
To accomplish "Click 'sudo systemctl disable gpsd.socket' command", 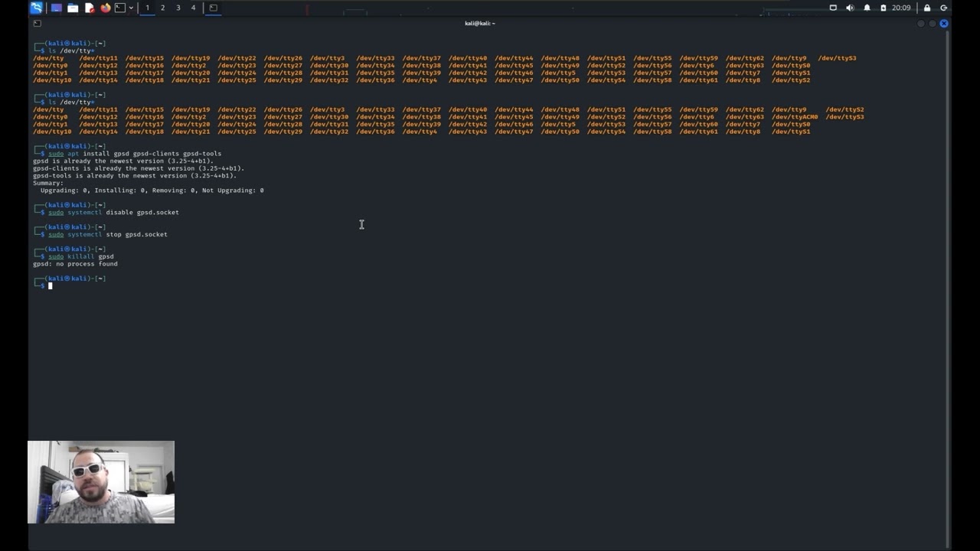I will tap(113, 212).
